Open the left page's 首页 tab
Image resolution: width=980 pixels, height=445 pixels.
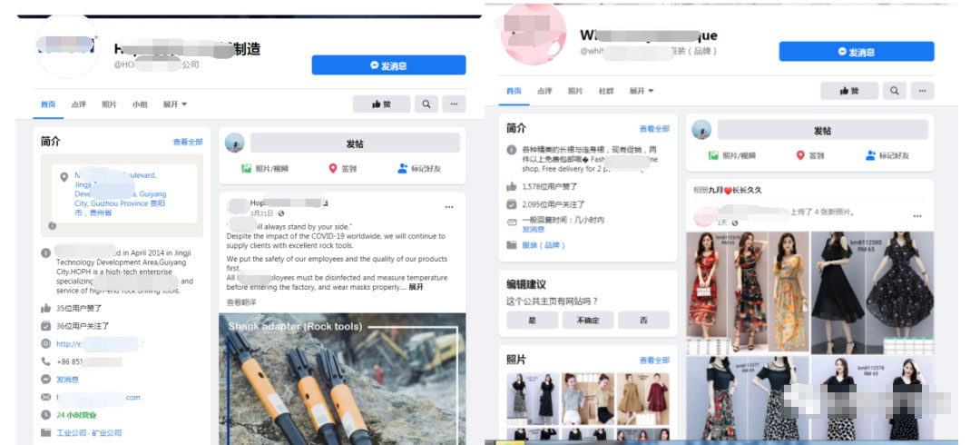48,104
